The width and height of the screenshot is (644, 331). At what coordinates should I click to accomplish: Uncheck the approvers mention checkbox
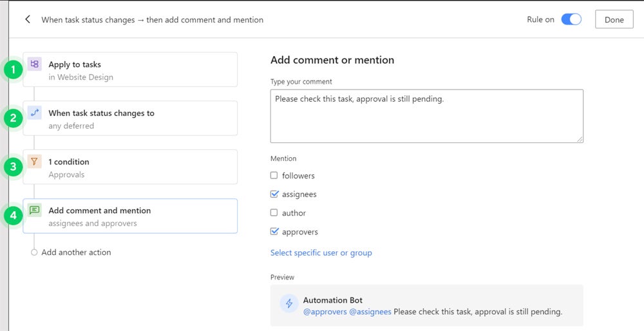(x=274, y=232)
